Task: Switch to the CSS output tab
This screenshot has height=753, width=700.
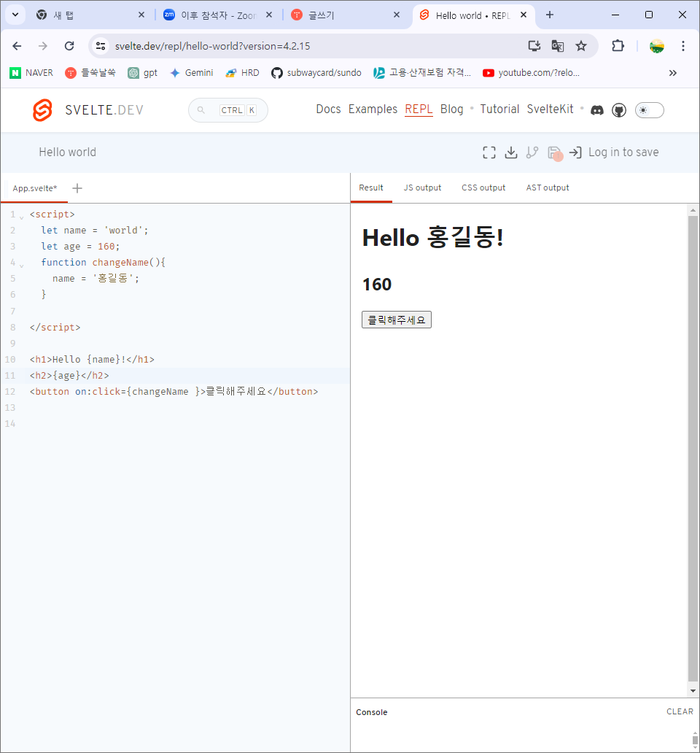Action: coord(483,188)
